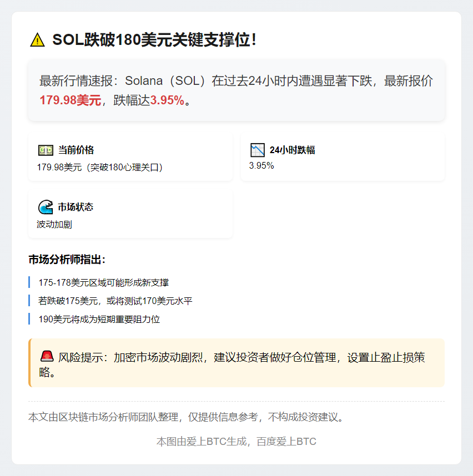Click the 190美元将成为短期重要阻力位 bullet
The height and width of the screenshot is (476, 473).
point(99,319)
